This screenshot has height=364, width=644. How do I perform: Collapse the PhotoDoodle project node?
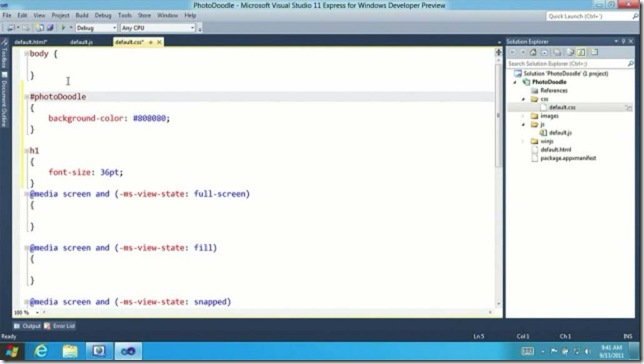pos(515,82)
